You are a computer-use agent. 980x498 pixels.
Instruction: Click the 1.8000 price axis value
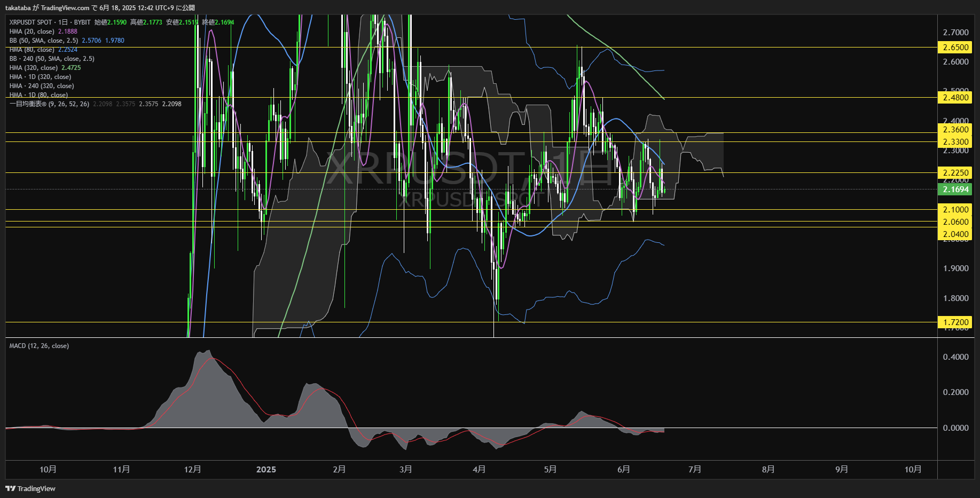click(955, 298)
